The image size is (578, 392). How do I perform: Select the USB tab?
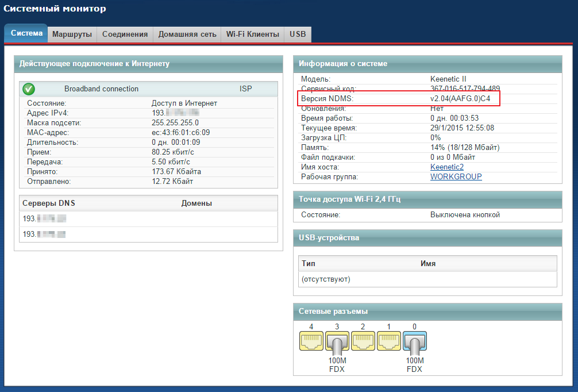pos(298,34)
